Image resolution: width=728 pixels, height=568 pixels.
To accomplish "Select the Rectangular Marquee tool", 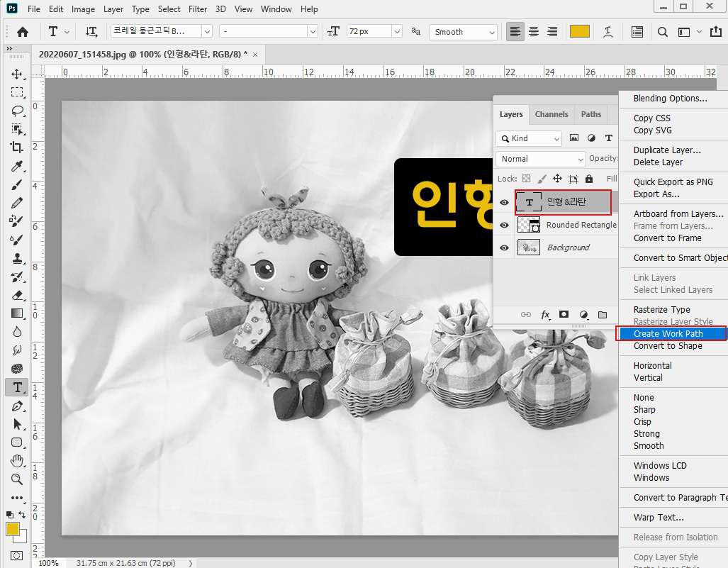I will click(17, 92).
